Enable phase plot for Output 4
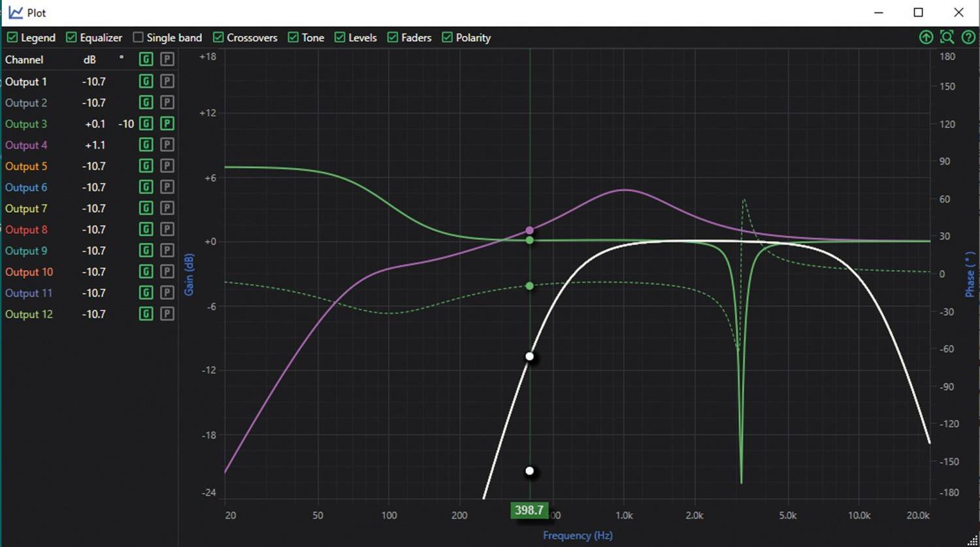This screenshot has height=547, width=980. [x=167, y=145]
